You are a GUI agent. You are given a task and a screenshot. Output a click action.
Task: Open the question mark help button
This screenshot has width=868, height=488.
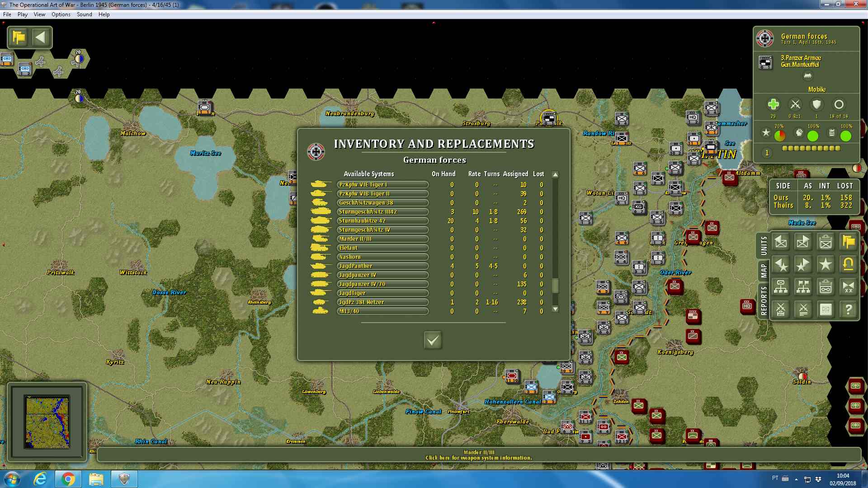coord(848,310)
